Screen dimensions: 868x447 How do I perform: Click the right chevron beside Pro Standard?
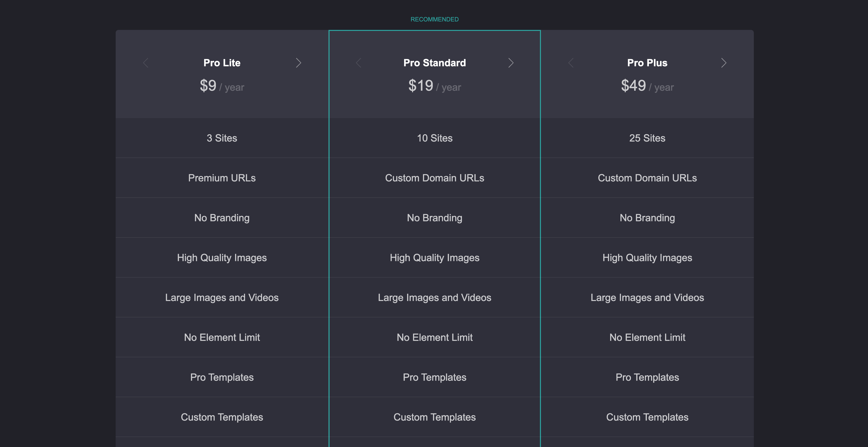pyautogui.click(x=511, y=63)
